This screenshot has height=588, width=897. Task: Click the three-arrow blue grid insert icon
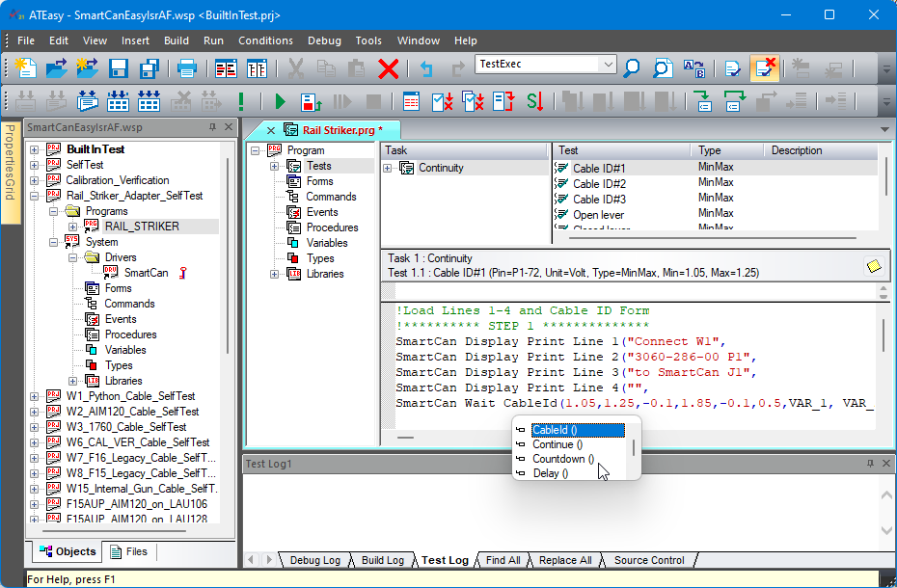pos(149,102)
